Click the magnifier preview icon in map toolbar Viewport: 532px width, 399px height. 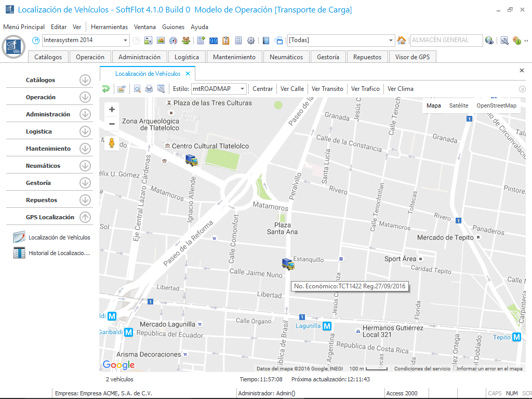pyautogui.click(x=137, y=89)
